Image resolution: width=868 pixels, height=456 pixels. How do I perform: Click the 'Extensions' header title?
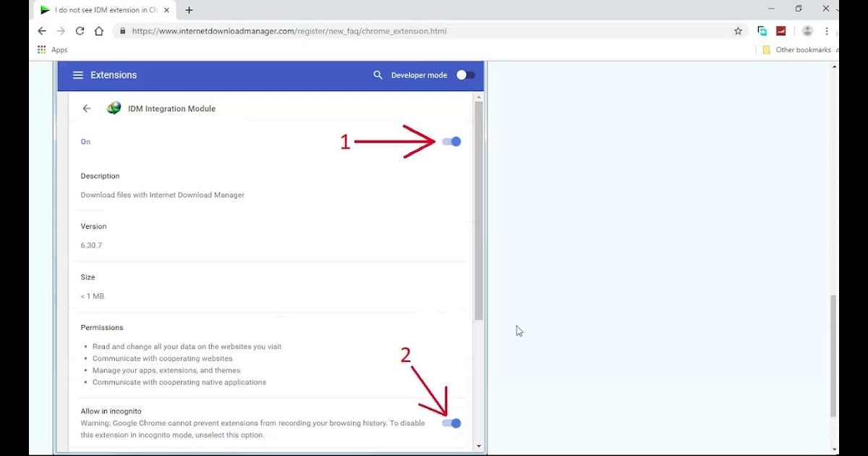click(x=114, y=75)
